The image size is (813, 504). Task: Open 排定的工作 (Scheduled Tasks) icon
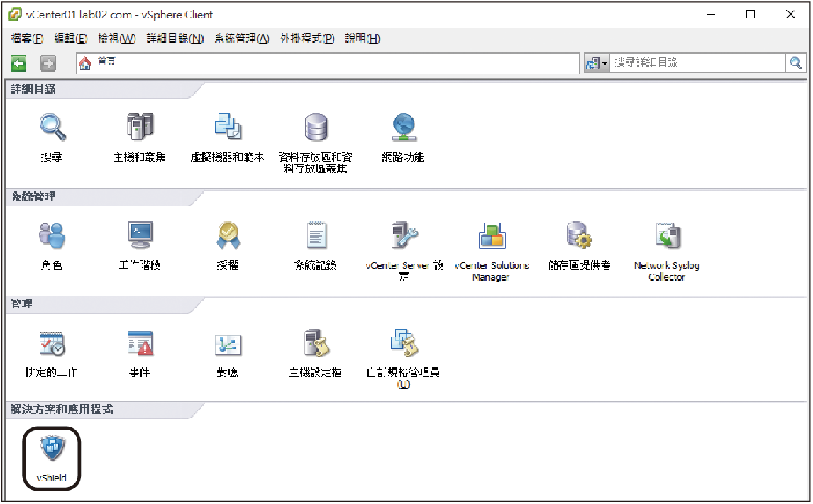pyautogui.click(x=52, y=344)
